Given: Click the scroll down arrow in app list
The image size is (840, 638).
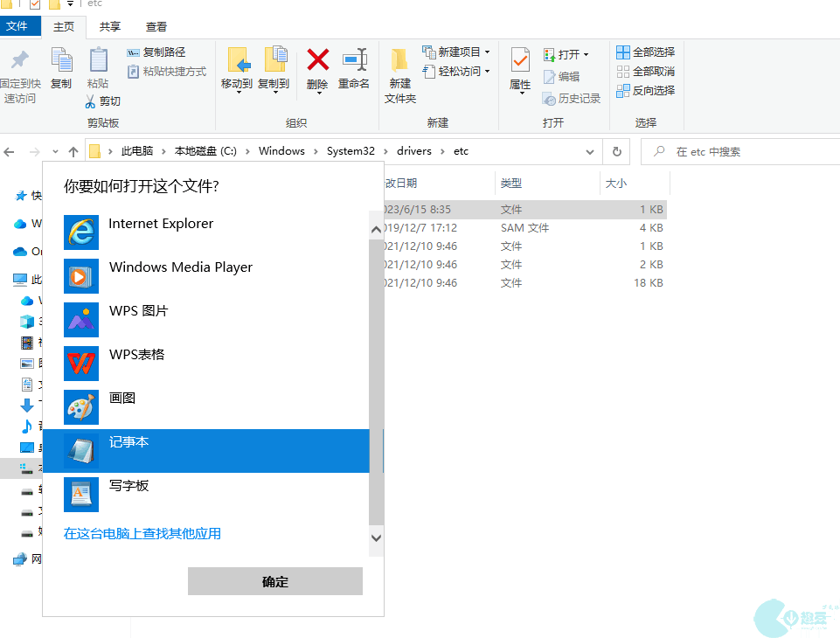Looking at the screenshot, I should click(377, 538).
